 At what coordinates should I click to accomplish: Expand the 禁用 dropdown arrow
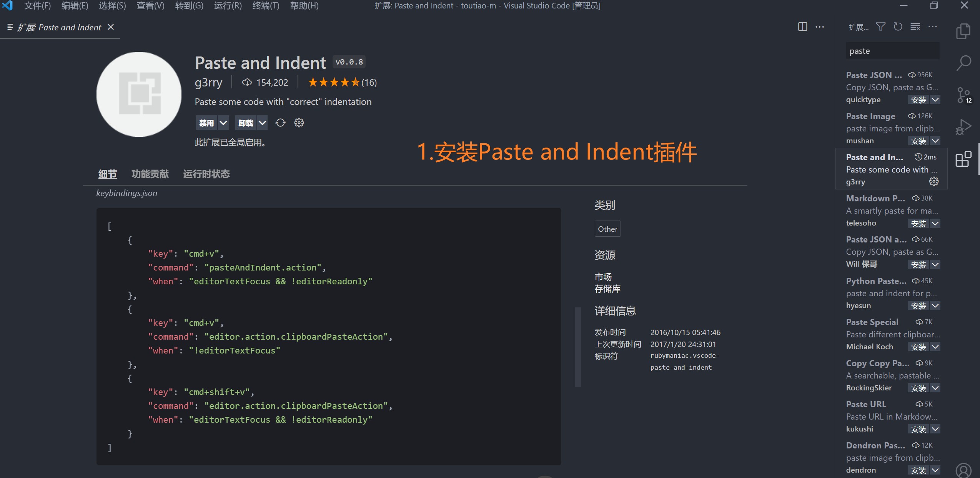tap(223, 123)
